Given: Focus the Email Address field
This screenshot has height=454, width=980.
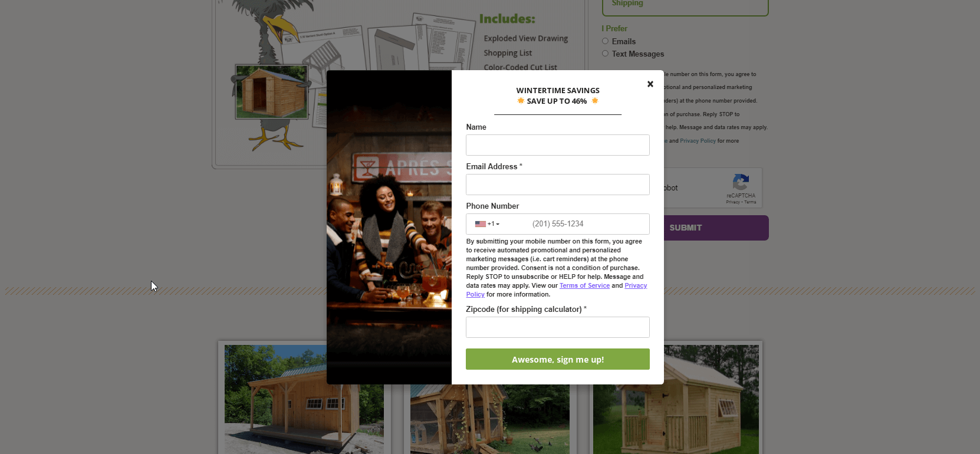Looking at the screenshot, I should point(557,185).
